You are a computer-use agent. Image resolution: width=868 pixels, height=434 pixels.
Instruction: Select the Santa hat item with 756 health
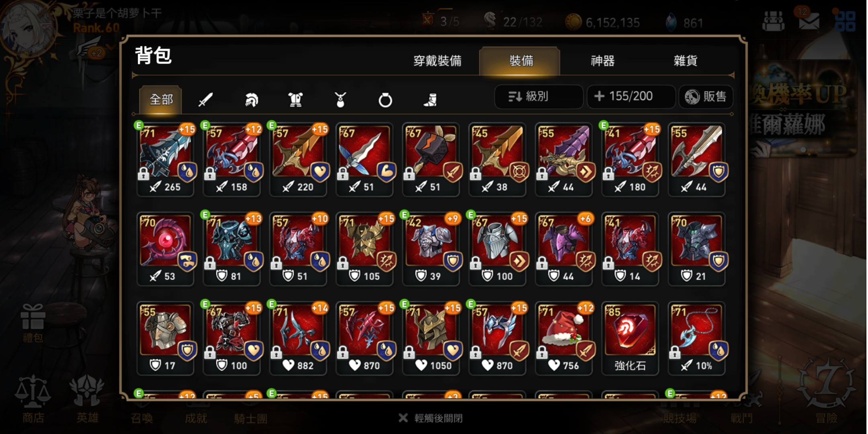click(564, 338)
